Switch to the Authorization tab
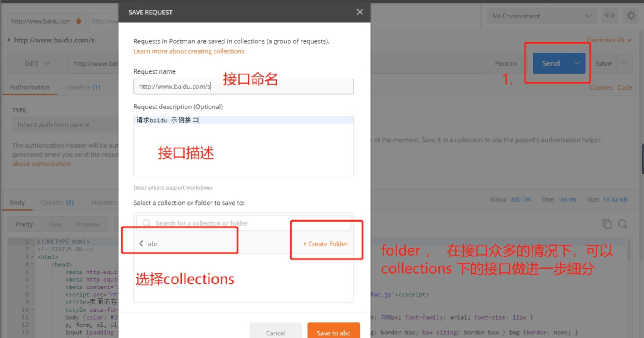 pos(29,87)
